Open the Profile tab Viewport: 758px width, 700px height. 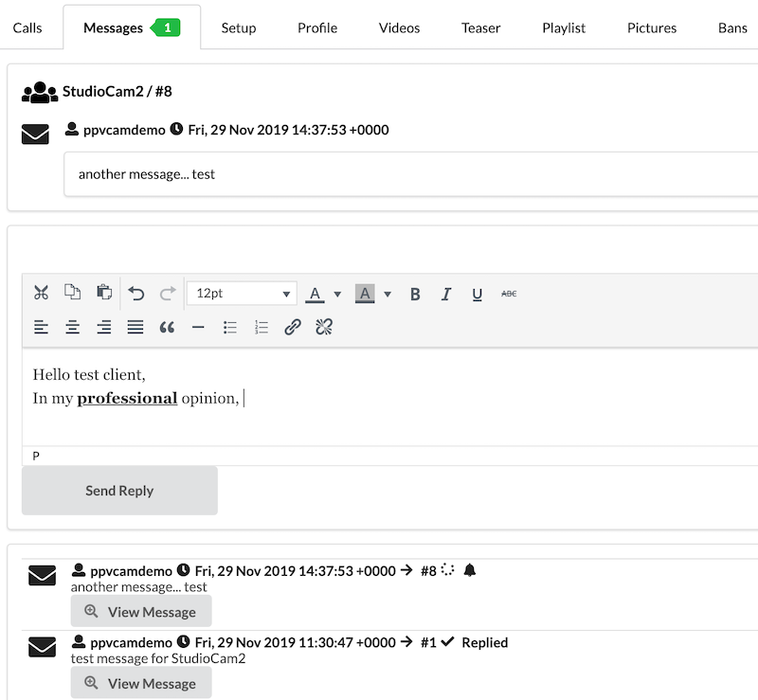tap(317, 28)
